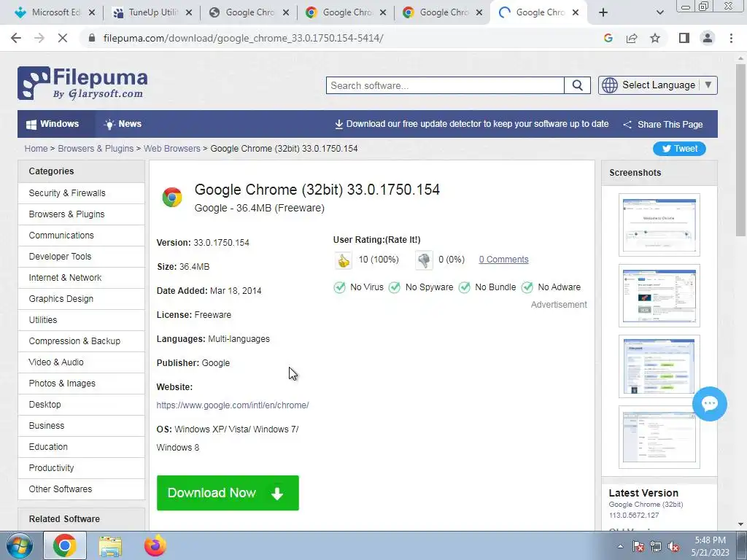Image resolution: width=747 pixels, height=560 pixels.
Task: Click the Google icon in address bar
Action: 608,38
